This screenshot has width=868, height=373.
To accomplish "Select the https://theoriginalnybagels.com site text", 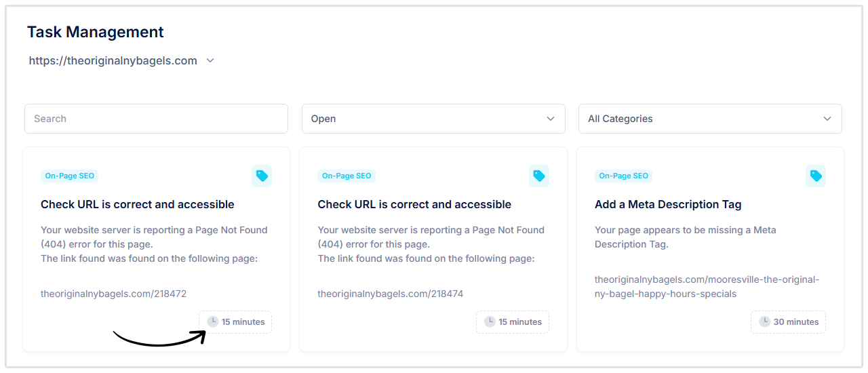I will pos(113,60).
